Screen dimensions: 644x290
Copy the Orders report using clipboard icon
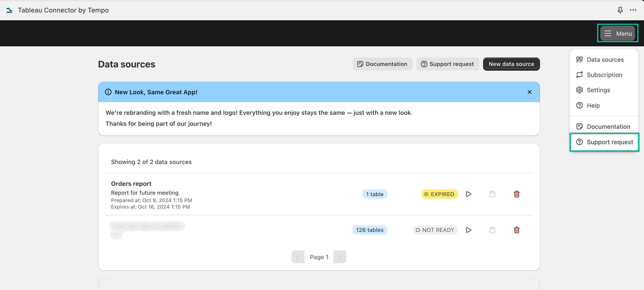(492, 194)
